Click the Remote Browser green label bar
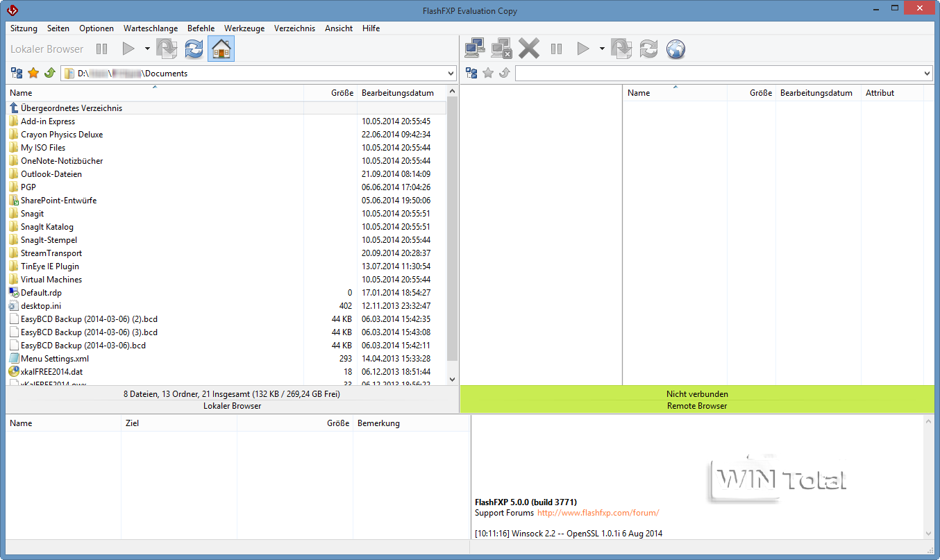The image size is (940, 560). click(x=697, y=406)
